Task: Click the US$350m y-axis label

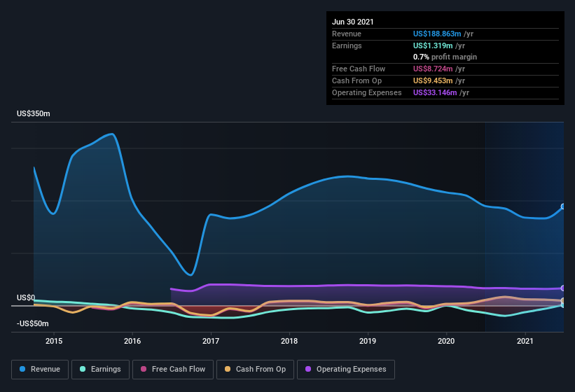Action: [x=34, y=113]
